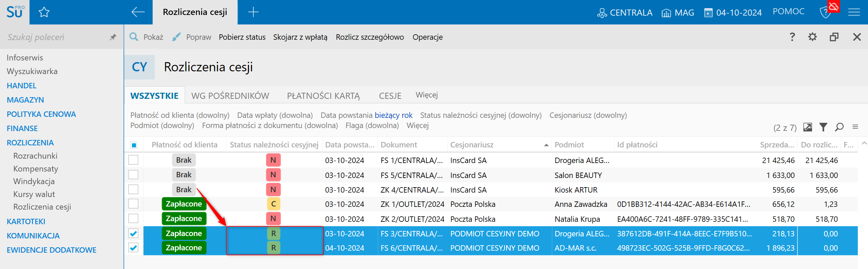The height and width of the screenshot is (269, 868).
Task: Tick checkbox for Drogeria ALEG FS 1 row
Action: click(134, 160)
